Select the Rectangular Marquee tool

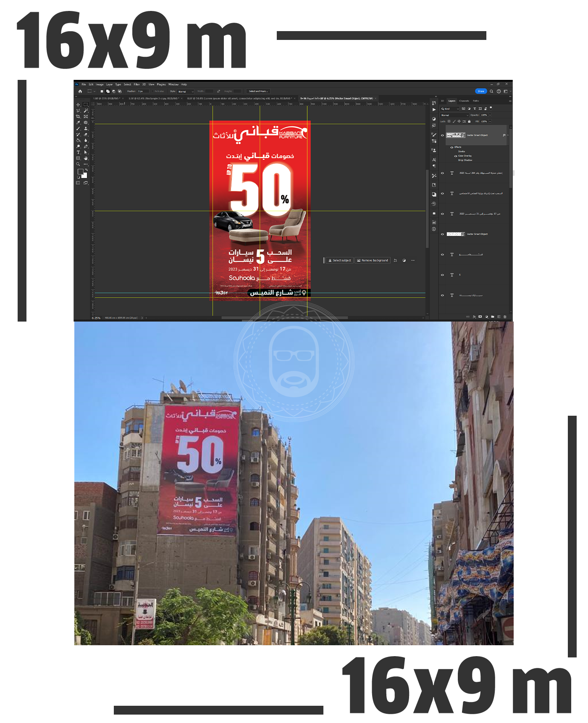click(x=86, y=105)
